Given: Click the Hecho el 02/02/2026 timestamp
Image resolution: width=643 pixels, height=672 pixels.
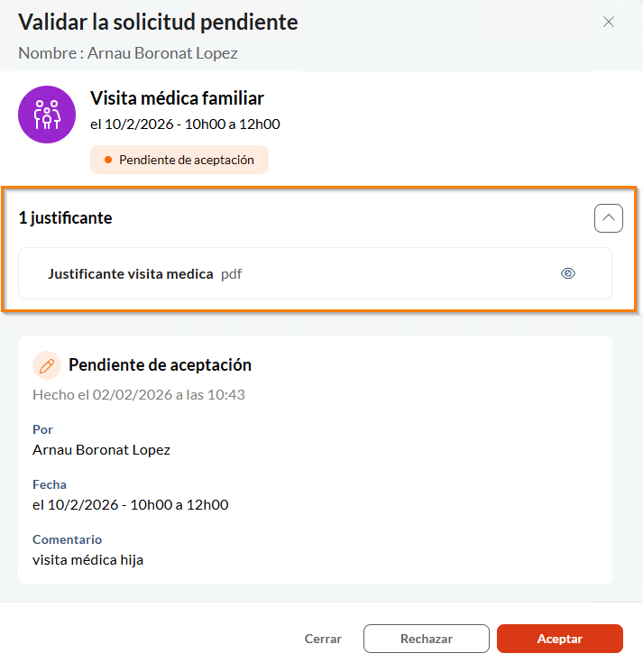Looking at the screenshot, I should [139, 394].
